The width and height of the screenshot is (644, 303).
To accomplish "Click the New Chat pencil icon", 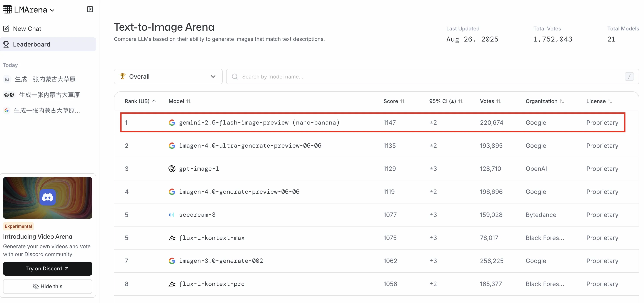I will click(6, 29).
